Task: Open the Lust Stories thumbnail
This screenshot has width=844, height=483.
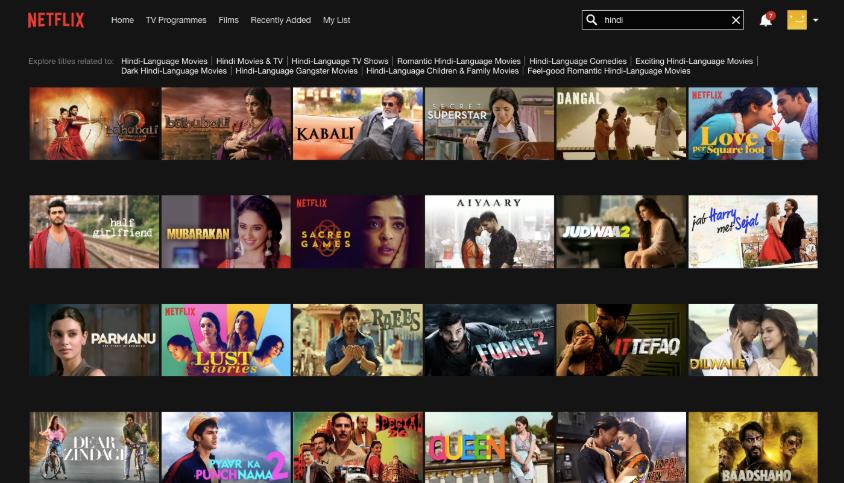Action: [226, 340]
